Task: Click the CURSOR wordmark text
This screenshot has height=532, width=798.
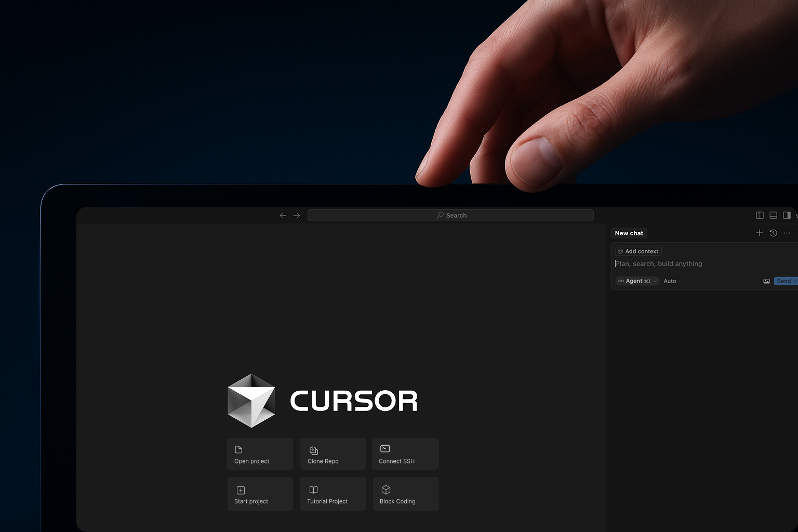Action: [x=354, y=401]
